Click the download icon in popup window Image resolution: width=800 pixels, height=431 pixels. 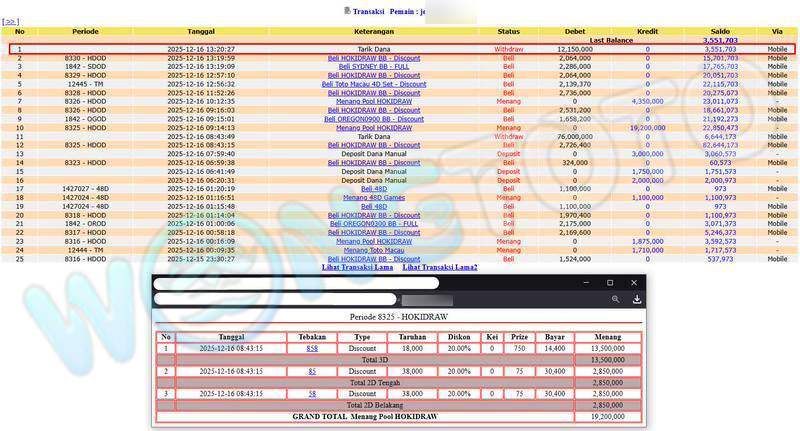tap(636, 299)
